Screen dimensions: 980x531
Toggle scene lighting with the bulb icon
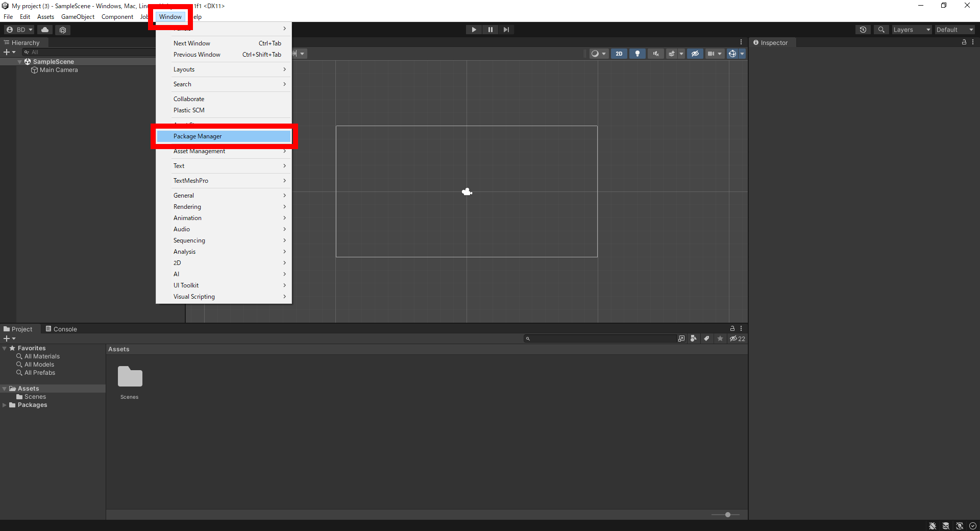637,54
